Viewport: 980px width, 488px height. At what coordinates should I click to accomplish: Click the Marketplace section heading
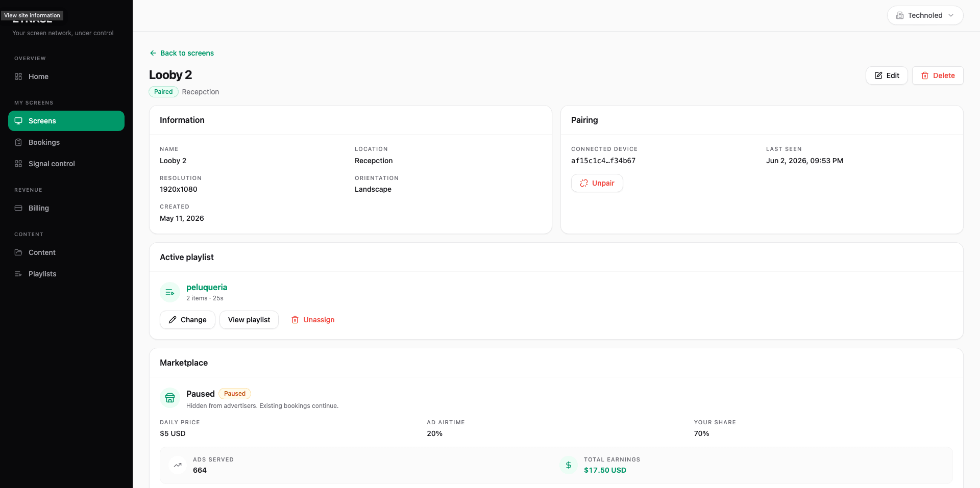point(184,363)
